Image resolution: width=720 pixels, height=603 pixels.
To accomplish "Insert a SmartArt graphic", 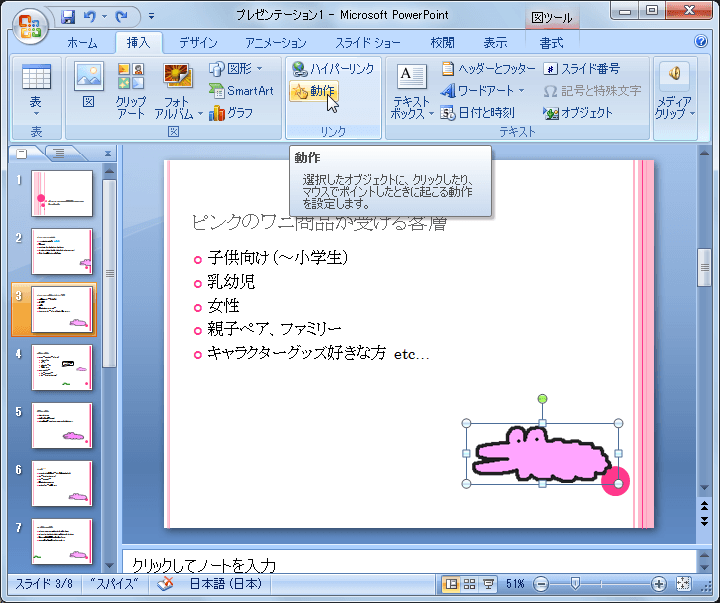I will [x=242, y=90].
